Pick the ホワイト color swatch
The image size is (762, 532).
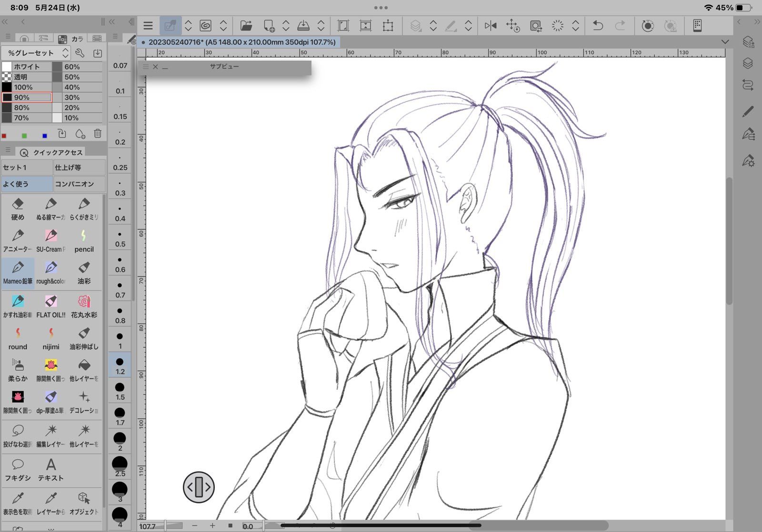click(27, 67)
